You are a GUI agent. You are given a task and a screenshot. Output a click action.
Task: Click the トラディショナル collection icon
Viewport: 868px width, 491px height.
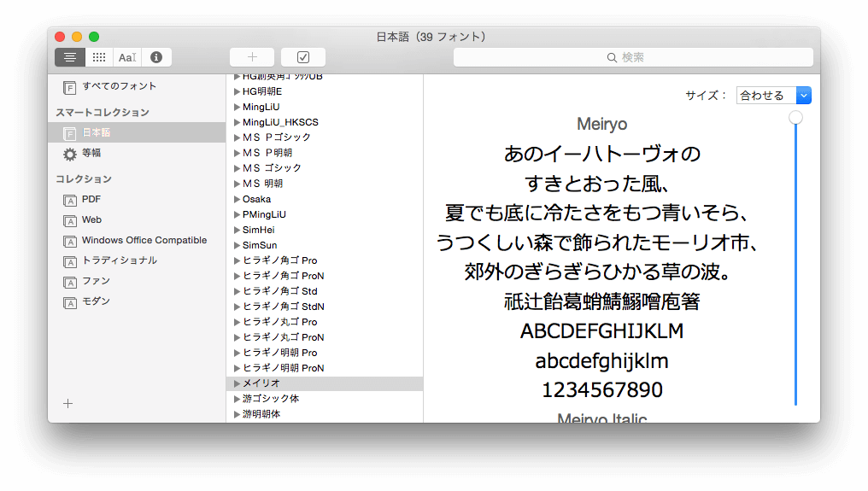(x=70, y=262)
